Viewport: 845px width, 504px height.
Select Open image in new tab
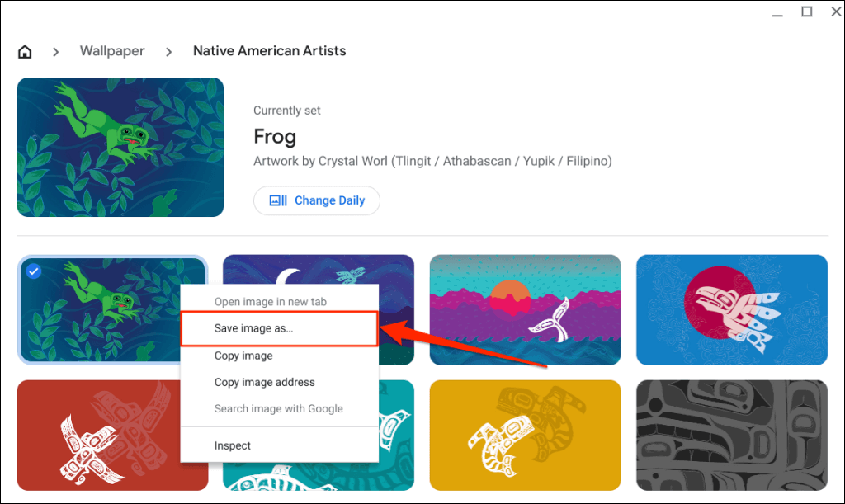(x=270, y=302)
